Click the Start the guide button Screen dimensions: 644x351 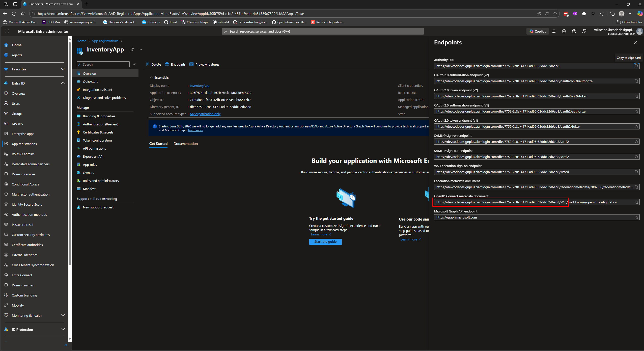325,241
